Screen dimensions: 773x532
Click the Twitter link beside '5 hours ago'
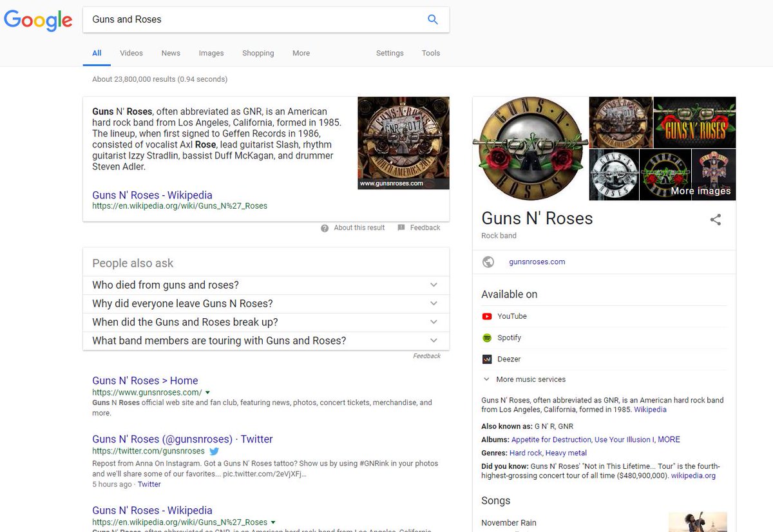(x=149, y=484)
